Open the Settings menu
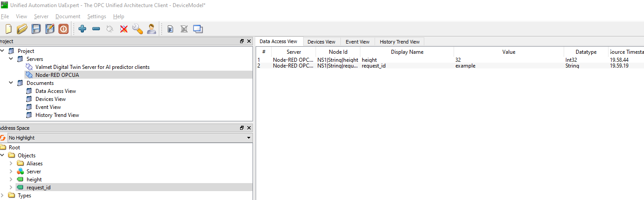This screenshot has height=200, width=644. pos(97,16)
